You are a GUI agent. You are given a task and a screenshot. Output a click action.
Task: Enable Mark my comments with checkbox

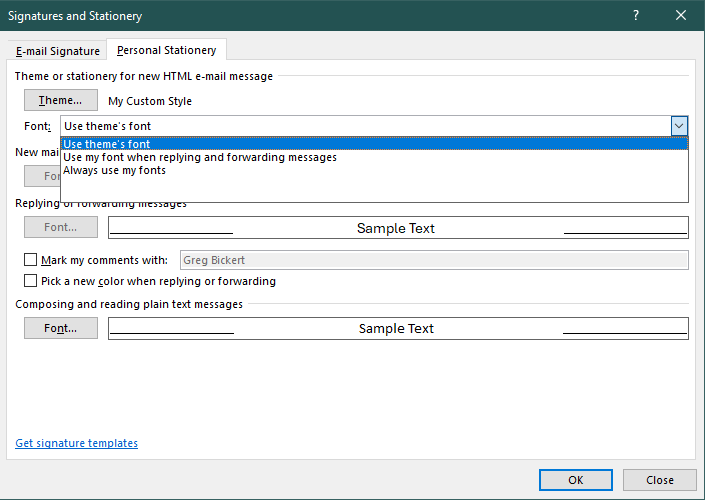30,260
